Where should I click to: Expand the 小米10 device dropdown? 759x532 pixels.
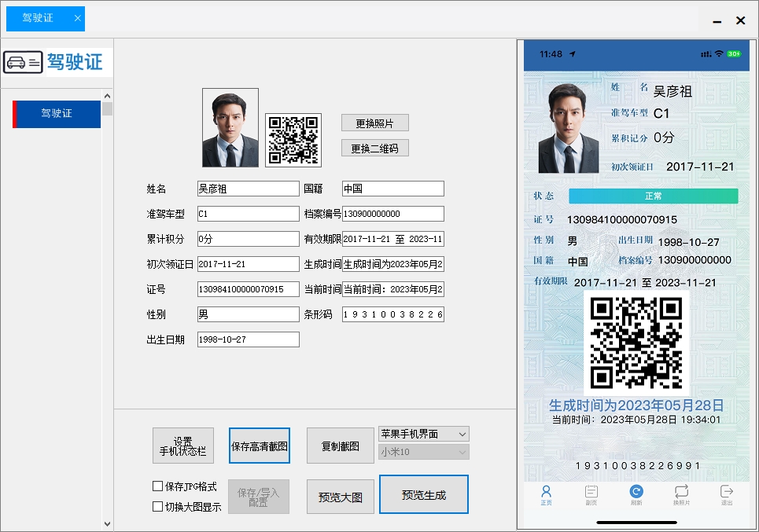tap(423, 452)
